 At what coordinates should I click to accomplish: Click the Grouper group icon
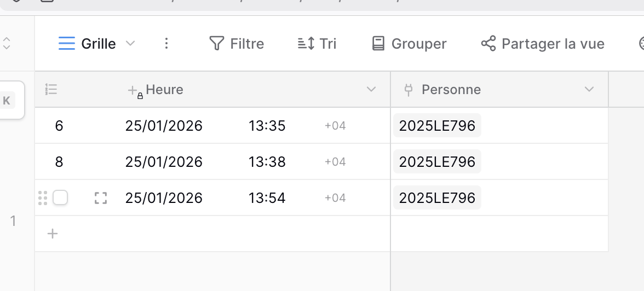tap(378, 44)
